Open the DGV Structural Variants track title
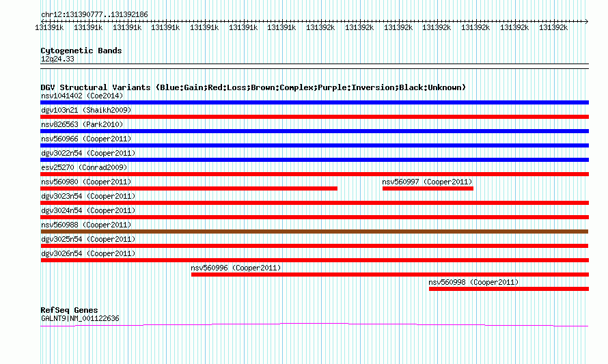The height and width of the screenshot is (364, 608). point(253,87)
